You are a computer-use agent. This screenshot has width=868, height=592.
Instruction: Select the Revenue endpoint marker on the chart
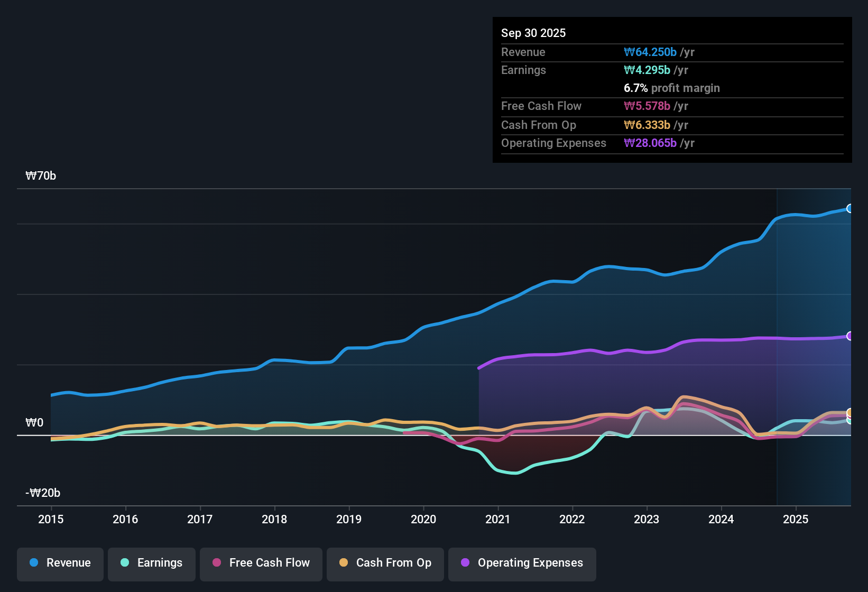[x=849, y=208]
